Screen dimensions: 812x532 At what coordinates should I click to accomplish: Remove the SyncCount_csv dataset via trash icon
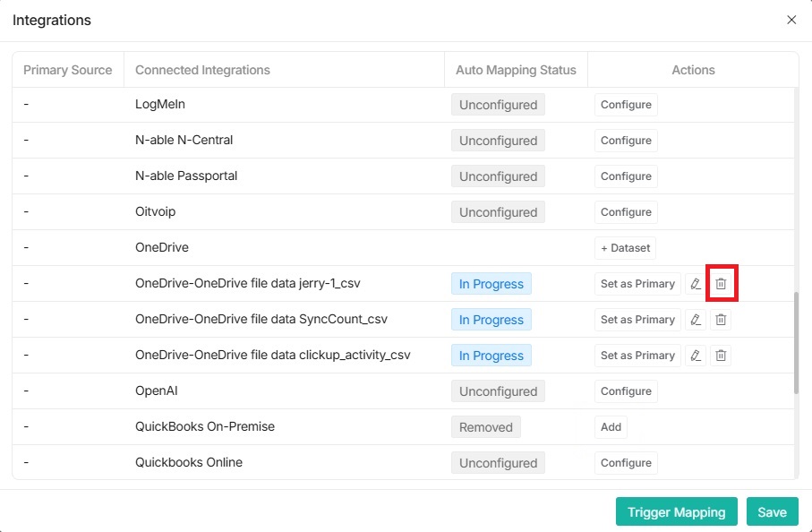point(721,319)
